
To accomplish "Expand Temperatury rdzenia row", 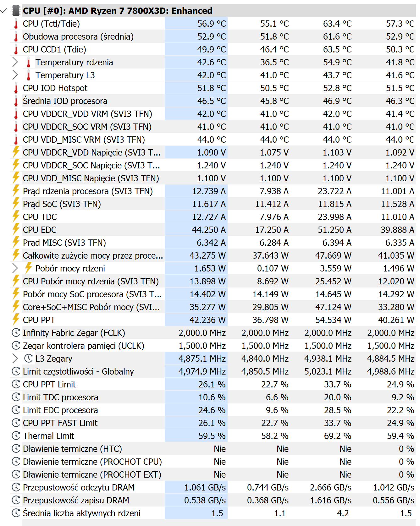I will 15,62.
